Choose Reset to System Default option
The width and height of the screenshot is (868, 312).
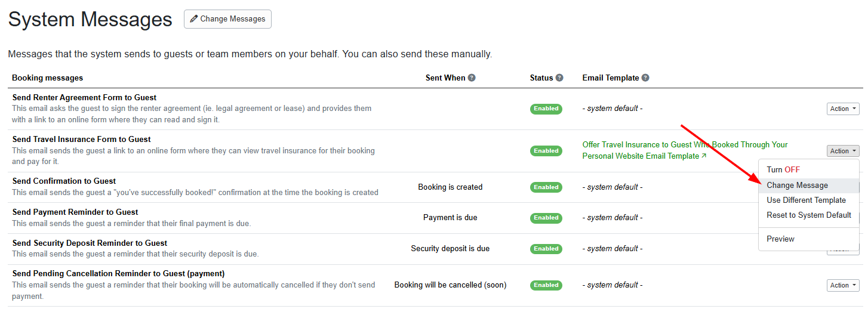(x=809, y=215)
